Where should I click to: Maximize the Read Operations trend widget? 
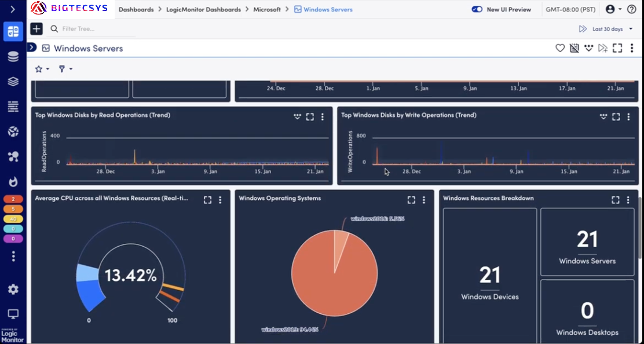click(310, 117)
